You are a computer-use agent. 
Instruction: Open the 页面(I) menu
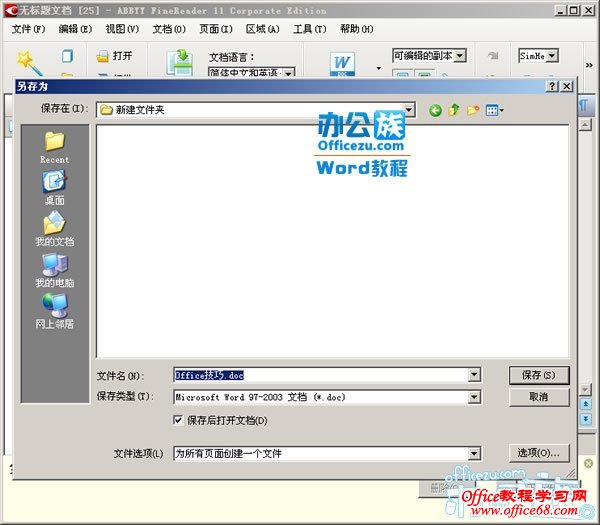click(216, 29)
